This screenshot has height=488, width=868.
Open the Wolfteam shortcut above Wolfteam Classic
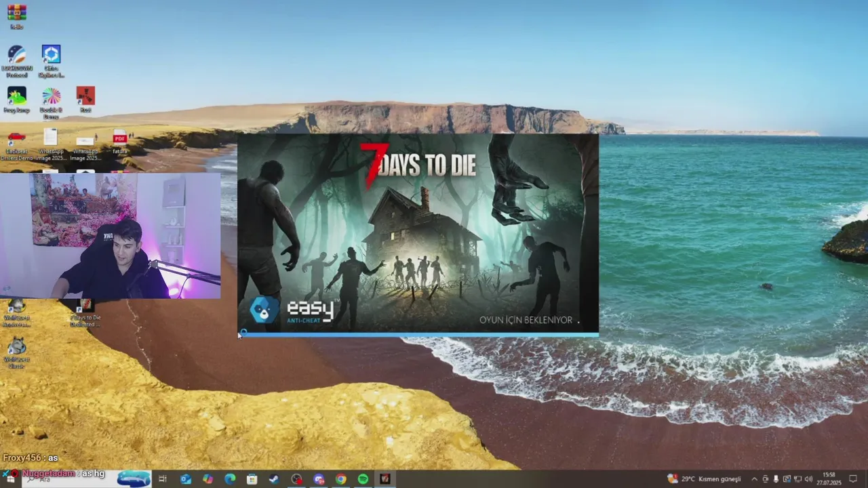16,313
